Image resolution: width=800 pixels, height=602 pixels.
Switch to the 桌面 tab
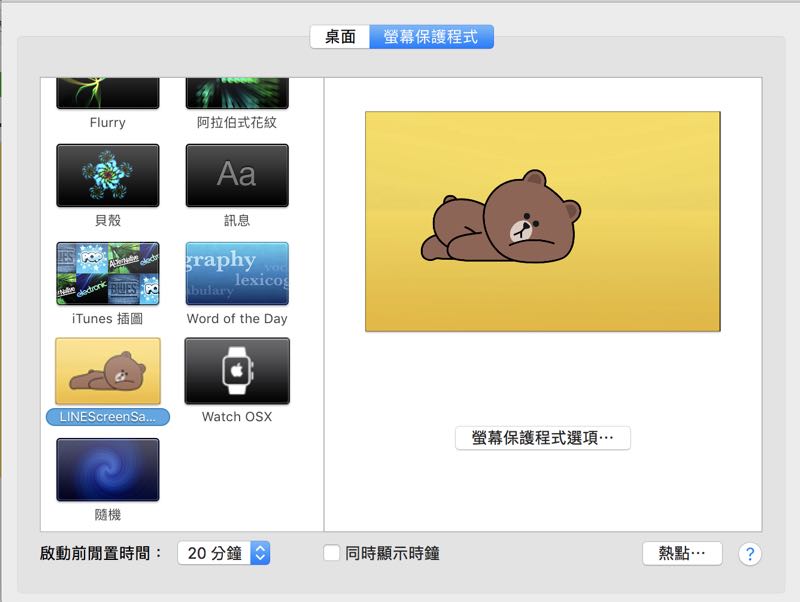tap(340, 37)
